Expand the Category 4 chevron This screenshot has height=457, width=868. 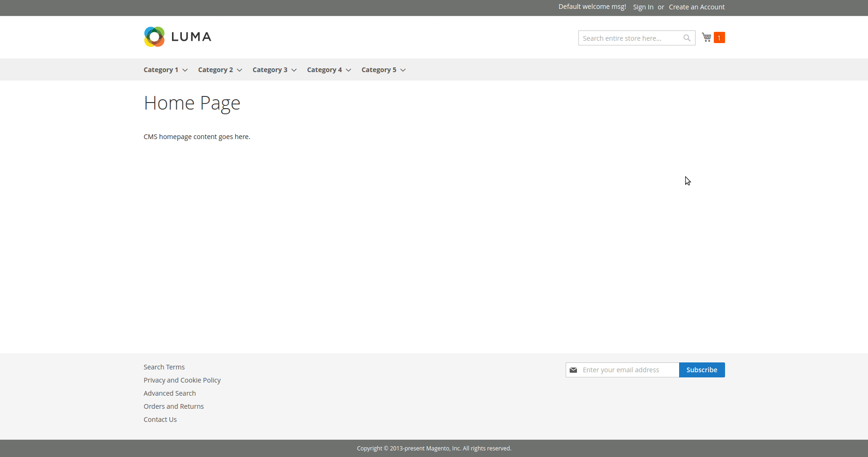coord(348,70)
